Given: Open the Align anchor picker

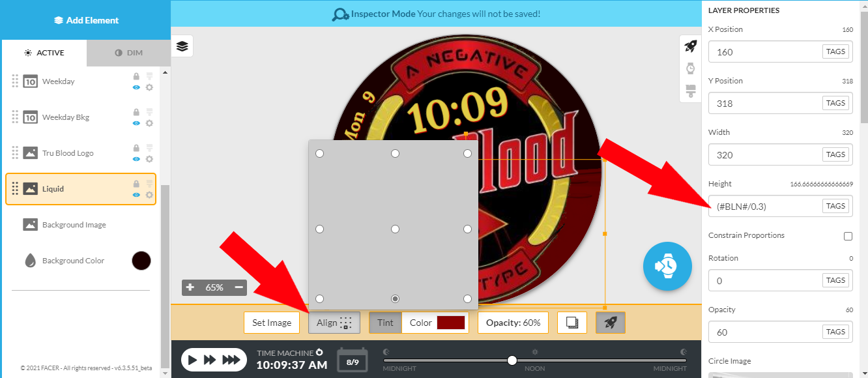Looking at the screenshot, I should click(x=334, y=323).
